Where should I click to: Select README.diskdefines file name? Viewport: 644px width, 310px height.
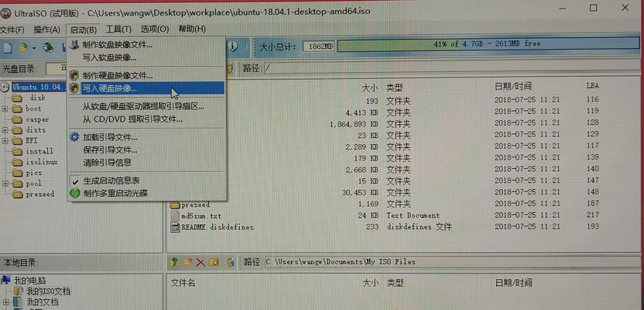point(218,227)
